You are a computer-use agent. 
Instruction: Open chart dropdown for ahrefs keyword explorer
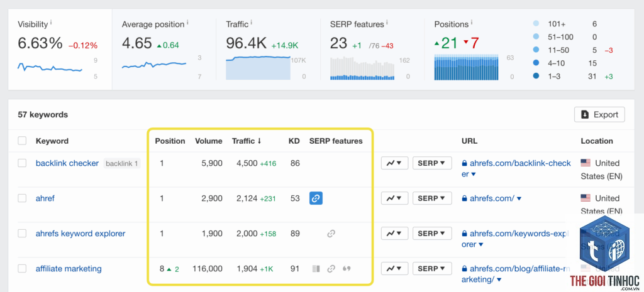point(395,234)
